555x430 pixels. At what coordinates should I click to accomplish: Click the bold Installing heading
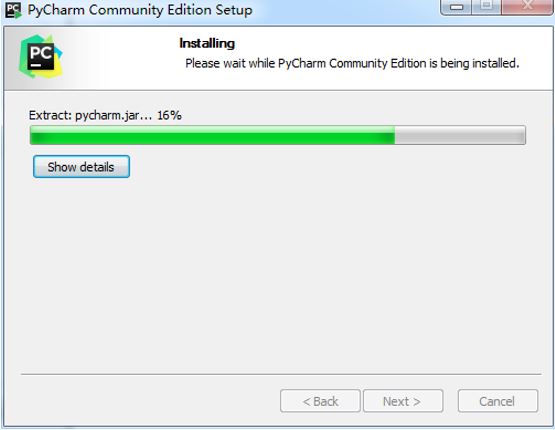pos(207,44)
